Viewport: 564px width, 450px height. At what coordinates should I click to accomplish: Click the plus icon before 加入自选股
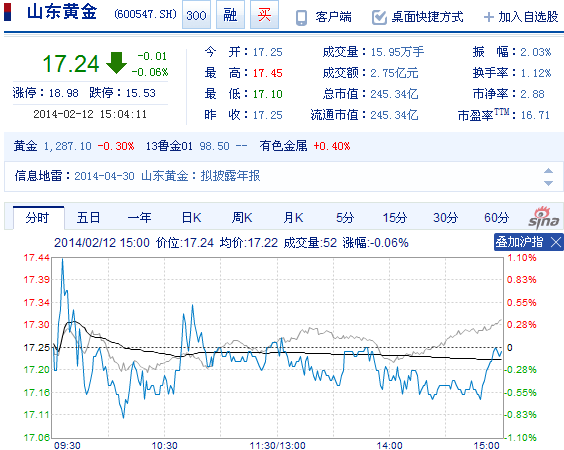click(x=488, y=17)
